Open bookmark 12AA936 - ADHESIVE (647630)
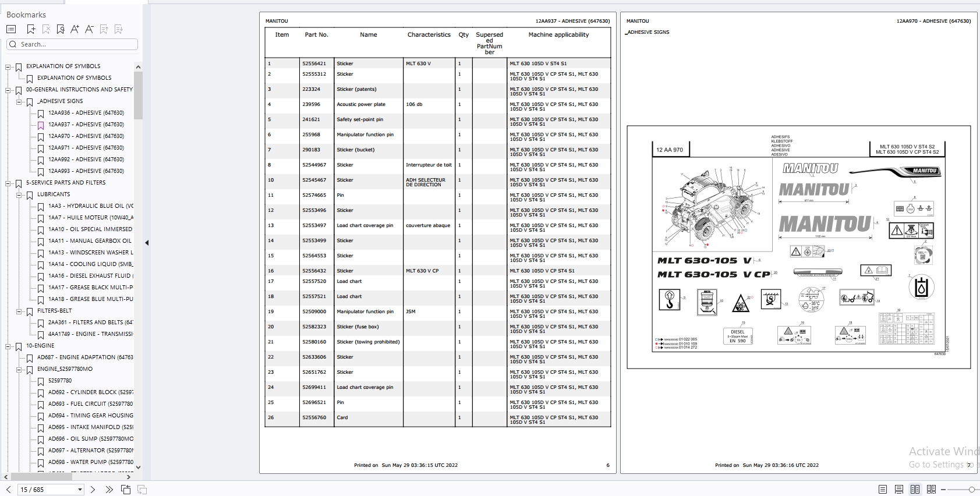980x496 pixels. coord(86,113)
